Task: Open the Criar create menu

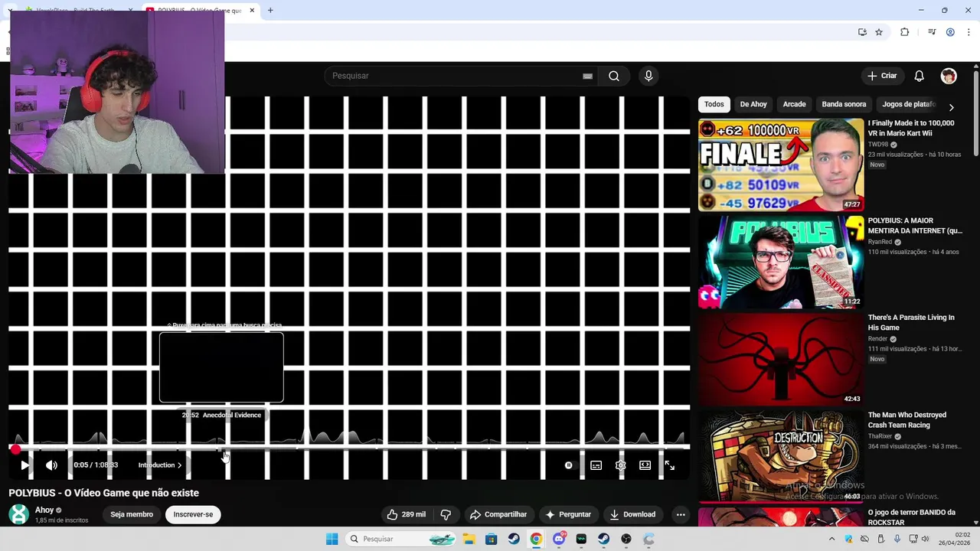Action: click(x=882, y=76)
